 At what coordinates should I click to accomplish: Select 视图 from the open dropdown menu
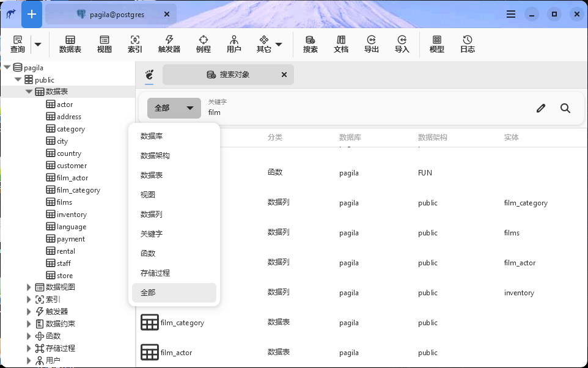click(x=174, y=194)
